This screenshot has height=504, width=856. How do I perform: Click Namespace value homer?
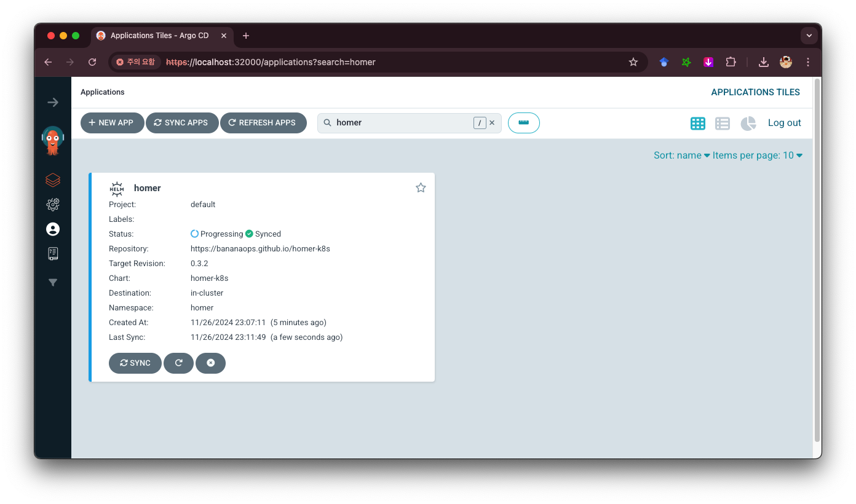tap(202, 308)
